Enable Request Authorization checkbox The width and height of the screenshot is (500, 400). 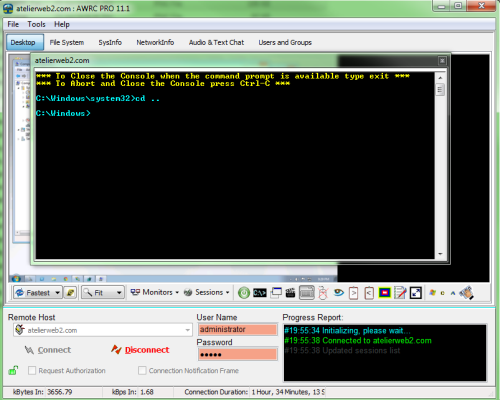point(32,370)
